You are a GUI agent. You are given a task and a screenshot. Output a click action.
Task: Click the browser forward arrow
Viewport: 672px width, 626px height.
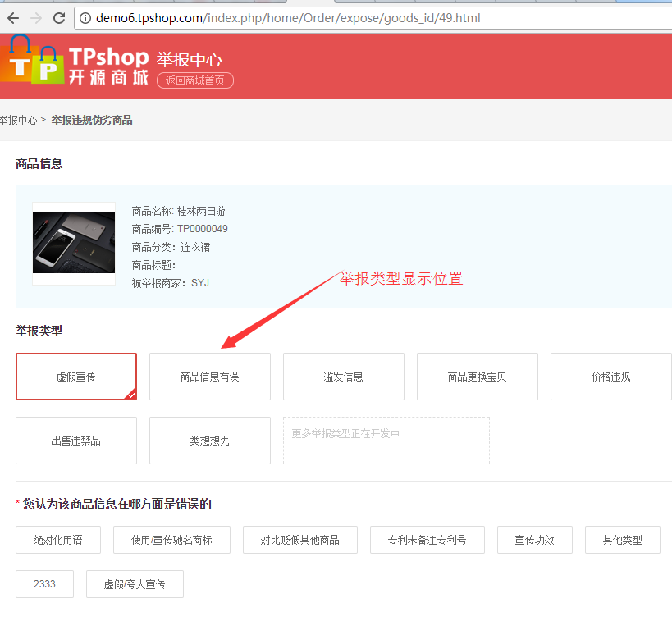36,18
